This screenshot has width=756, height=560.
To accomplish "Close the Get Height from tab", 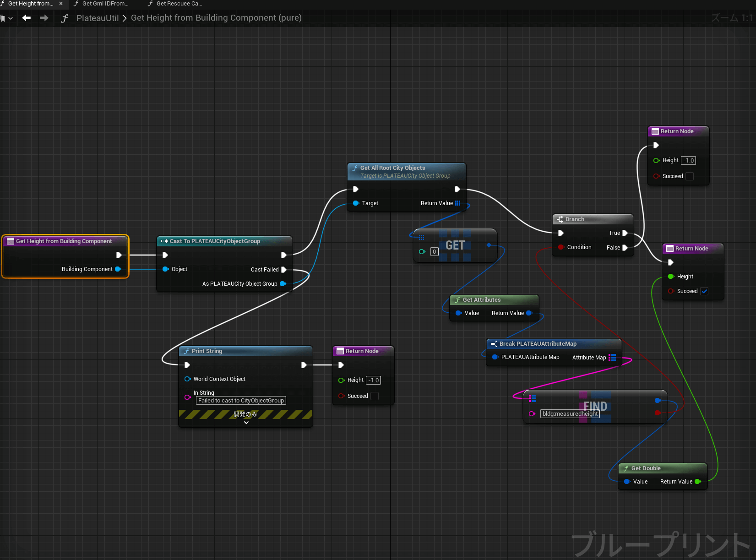I will point(61,4).
